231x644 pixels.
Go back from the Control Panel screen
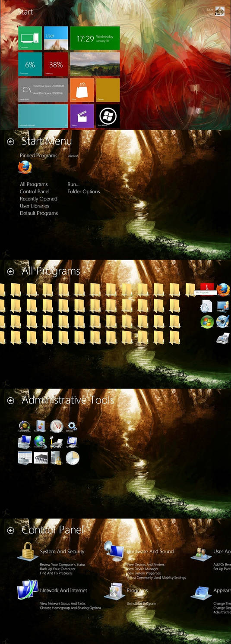click(11, 530)
